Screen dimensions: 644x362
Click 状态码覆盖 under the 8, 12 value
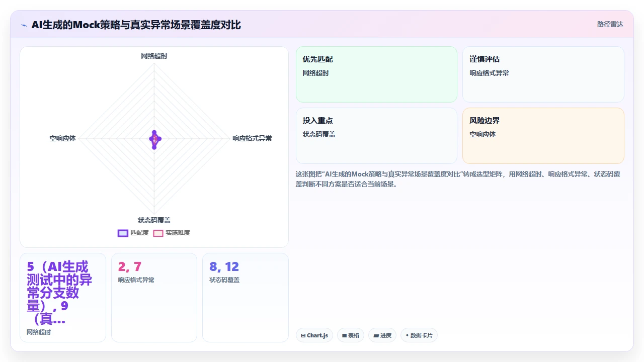coord(224,280)
